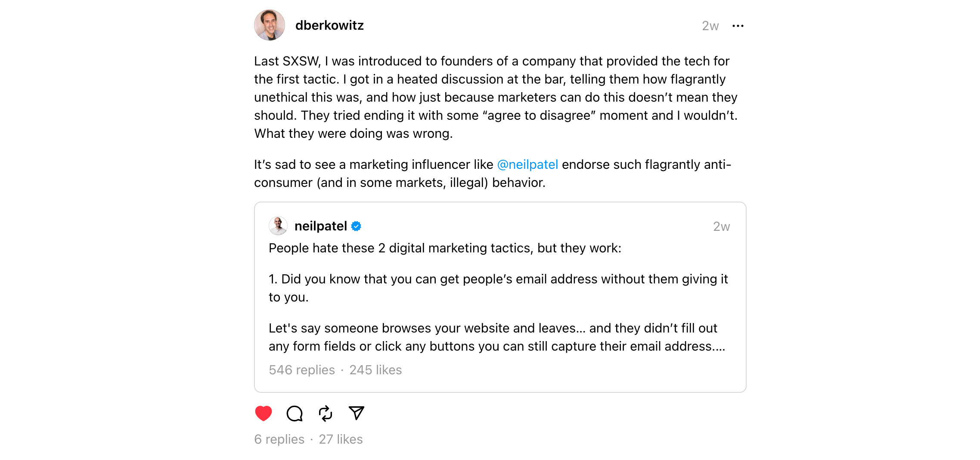Open dberkowitz profile picture
Image resolution: width=980 pixels, height=460 pixels.
(270, 25)
